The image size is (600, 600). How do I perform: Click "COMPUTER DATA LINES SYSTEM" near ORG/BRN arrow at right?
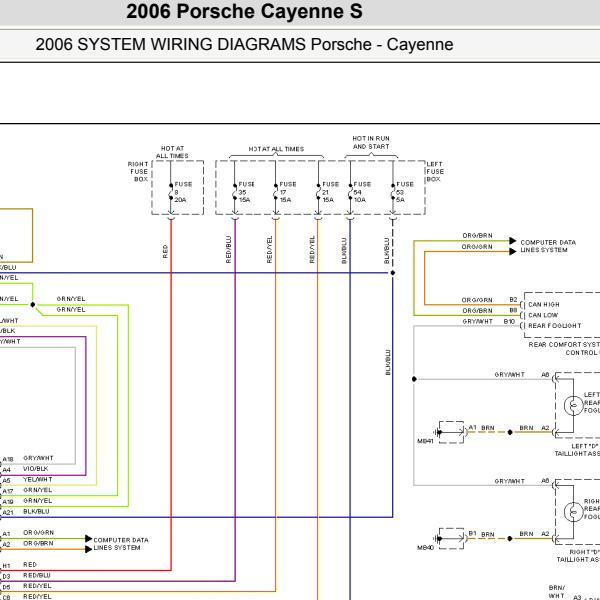point(548,246)
